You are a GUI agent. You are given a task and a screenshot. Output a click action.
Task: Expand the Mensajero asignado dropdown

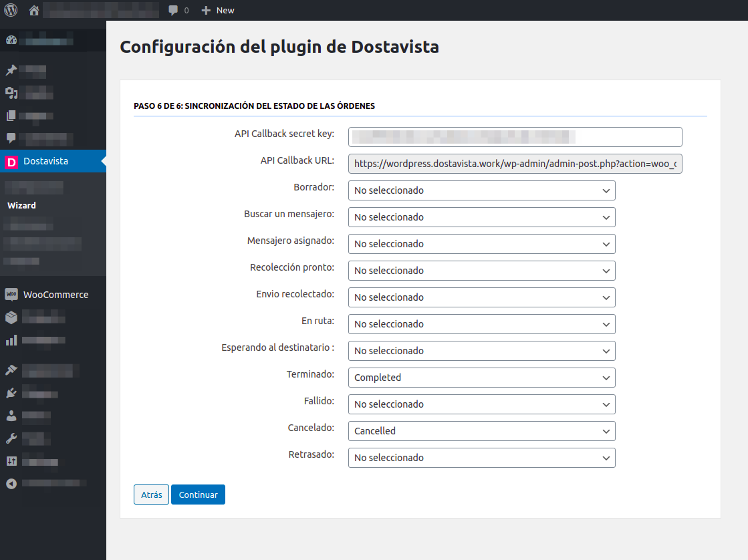tap(482, 244)
